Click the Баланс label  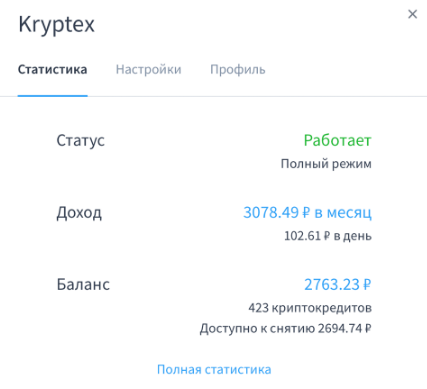tap(83, 285)
